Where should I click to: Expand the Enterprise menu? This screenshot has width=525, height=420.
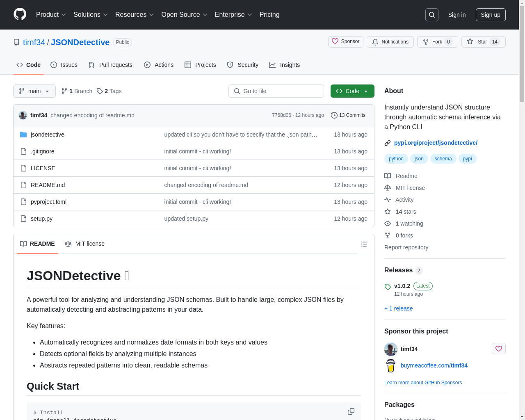click(233, 15)
